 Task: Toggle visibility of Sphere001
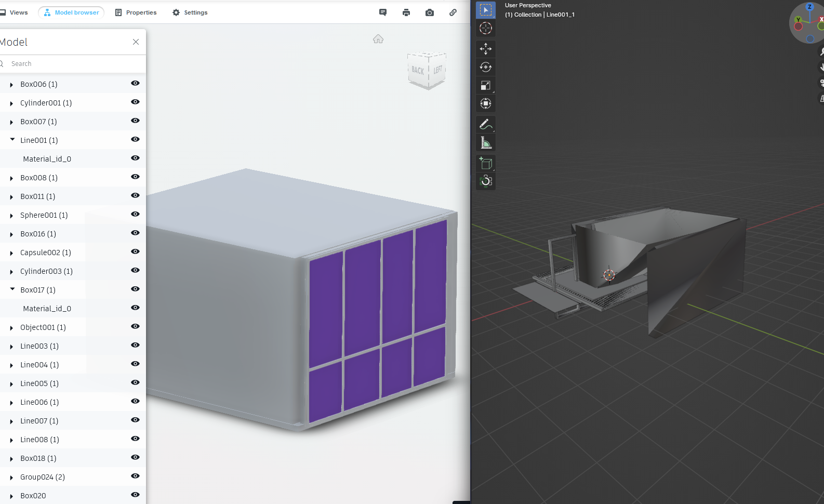pos(135,214)
